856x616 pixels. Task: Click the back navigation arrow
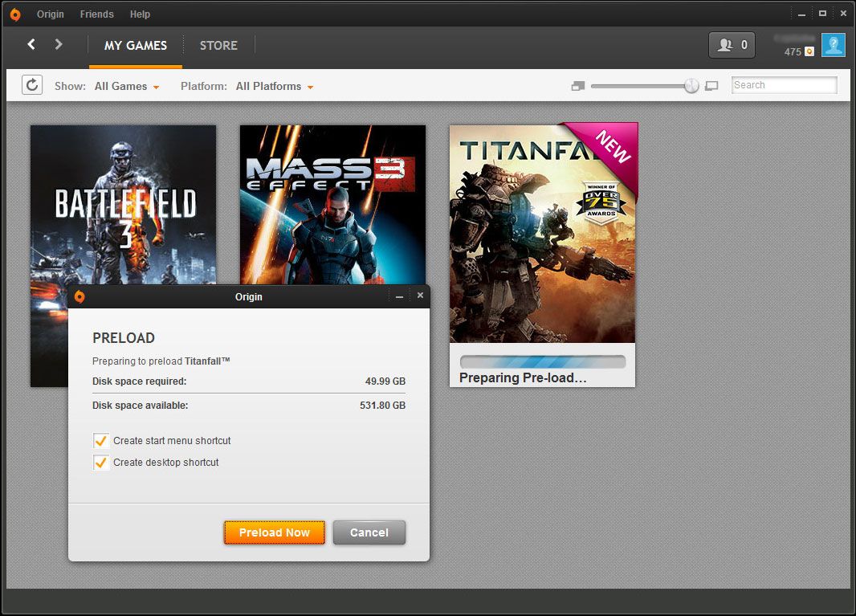31,44
